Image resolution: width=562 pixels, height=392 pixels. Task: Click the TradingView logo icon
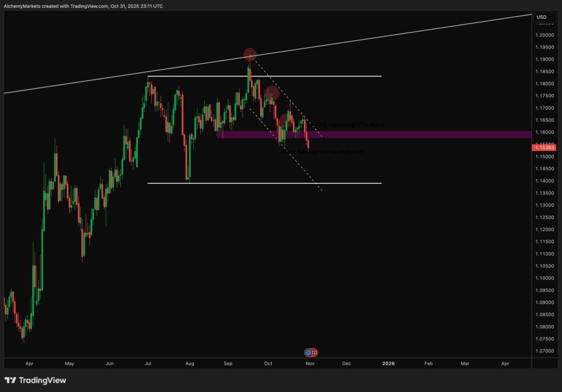point(10,380)
